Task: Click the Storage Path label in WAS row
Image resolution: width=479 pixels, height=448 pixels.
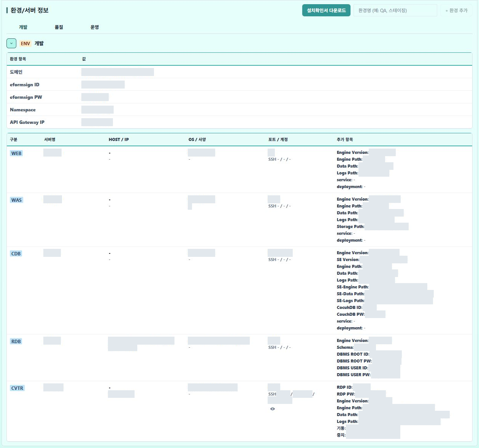Action: pos(351,226)
